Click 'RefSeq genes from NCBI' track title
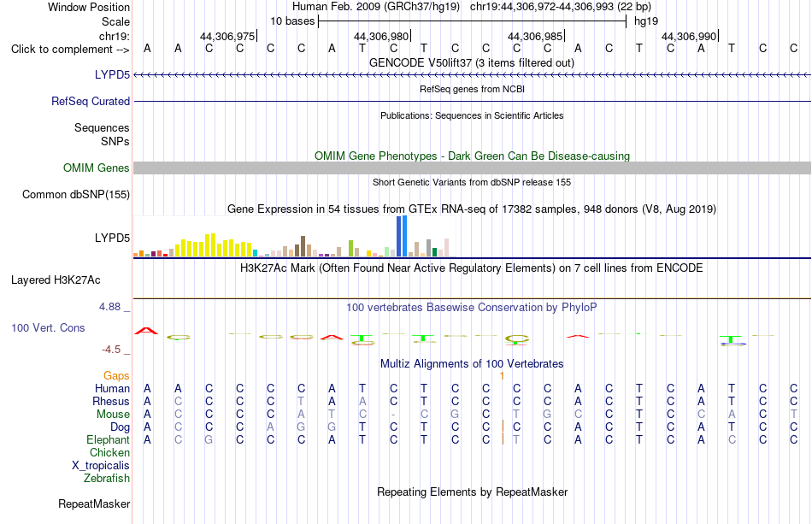The image size is (812, 524). click(472, 89)
